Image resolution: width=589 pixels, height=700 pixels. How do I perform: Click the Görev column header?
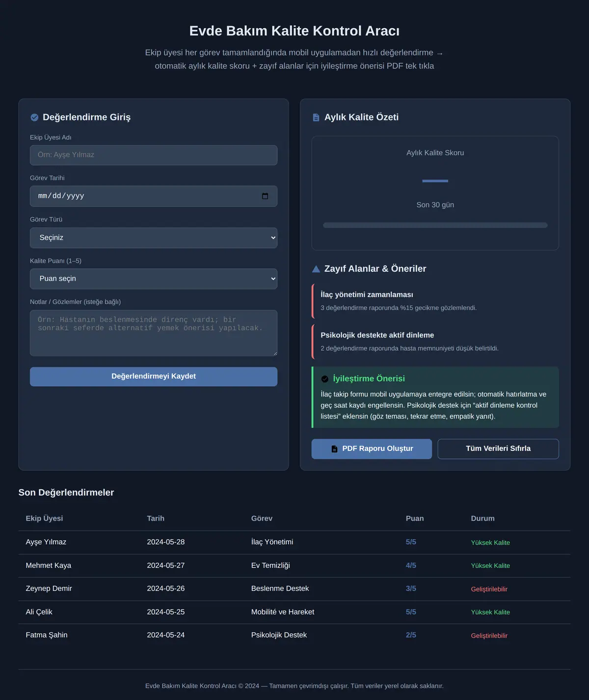262,519
